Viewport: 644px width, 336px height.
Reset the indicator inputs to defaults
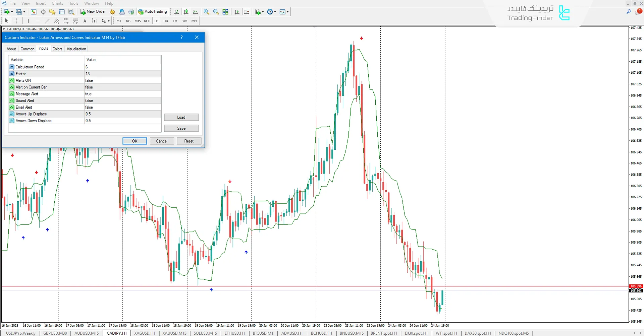(189, 141)
